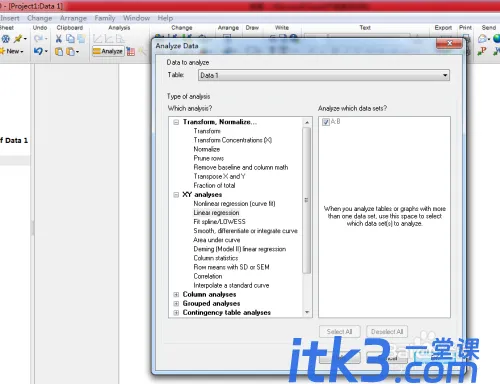Click the analysis list scrollbar down arrow
The image size is (500, 384).
[x=307, y=312]
